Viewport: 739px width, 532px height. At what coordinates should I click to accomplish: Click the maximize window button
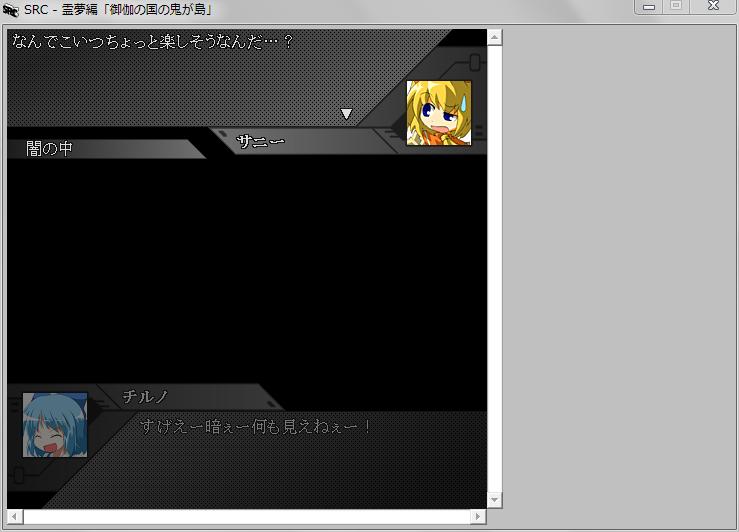point(677,7)
